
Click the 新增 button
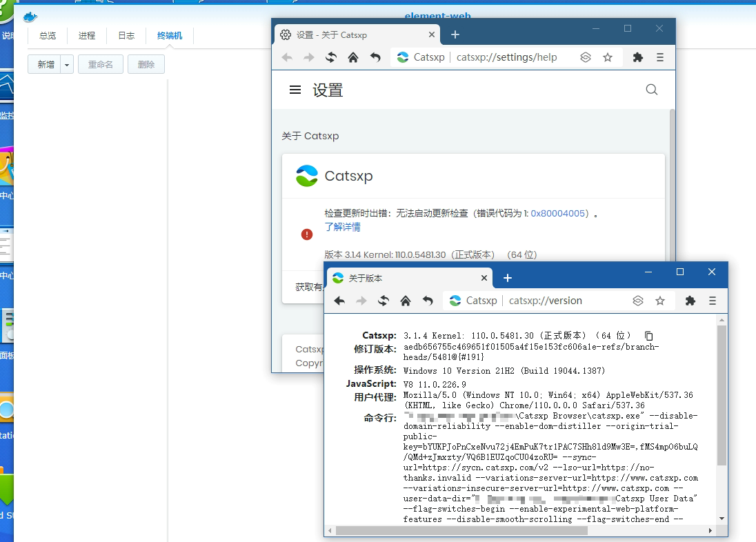45,64
